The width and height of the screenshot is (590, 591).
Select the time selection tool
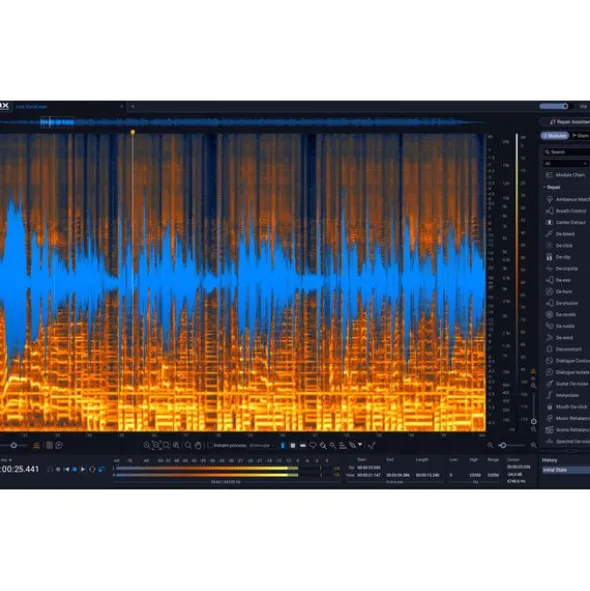[x=283, y=446]
